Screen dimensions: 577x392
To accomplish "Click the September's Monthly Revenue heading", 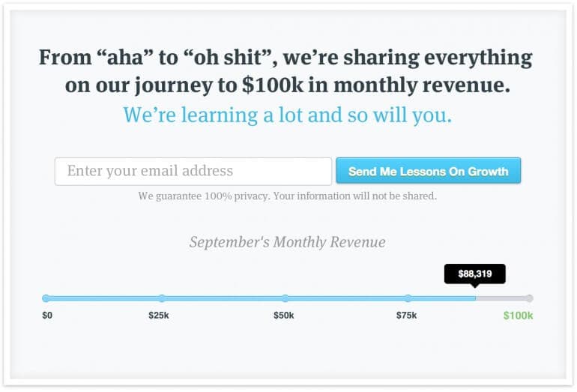I will click(x=288, y=242).
